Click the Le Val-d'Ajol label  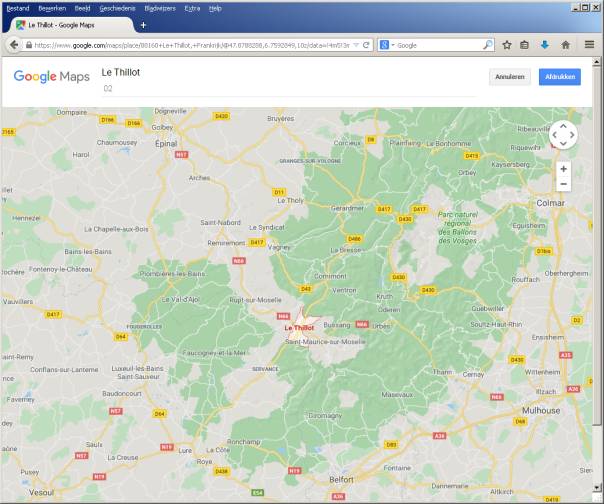180,299
